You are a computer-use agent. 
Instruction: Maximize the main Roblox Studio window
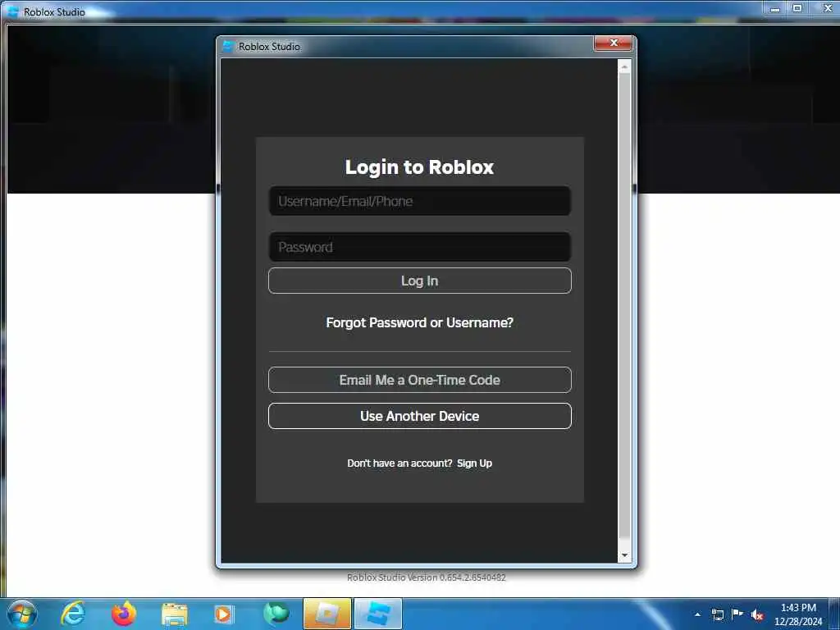[x=797, y=8]
